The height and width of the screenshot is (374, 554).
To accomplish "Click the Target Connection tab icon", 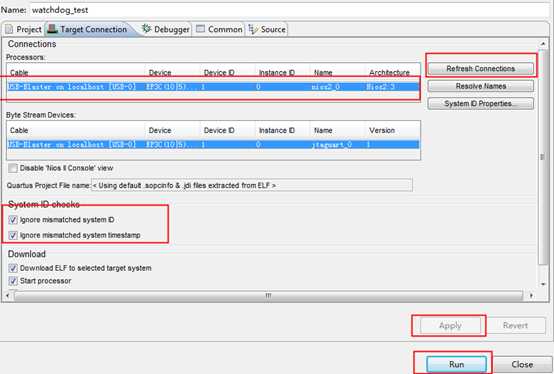I will pyautogui.click(x=52, y=29).
